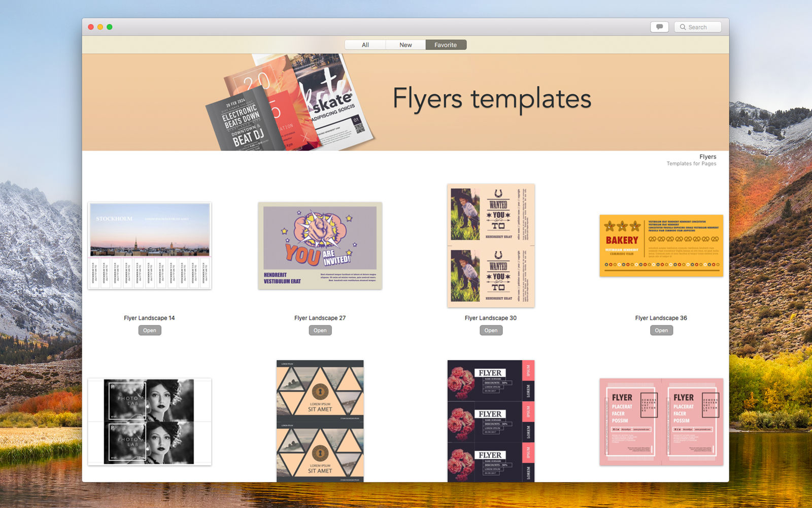Click the yellow minimize window button
Viewport: 812px width, 508px height.
tap(100, 27)
